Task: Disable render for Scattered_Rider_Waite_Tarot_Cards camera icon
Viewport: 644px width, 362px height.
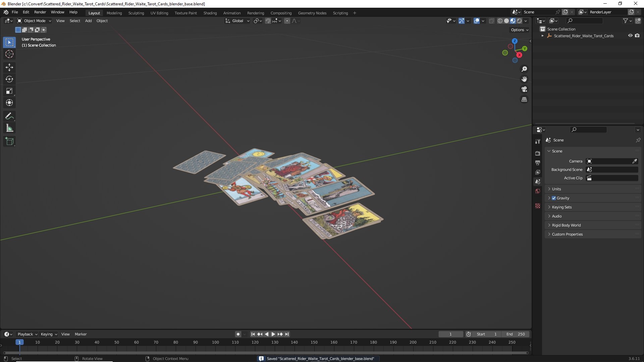Action: [x=637, y=36]
